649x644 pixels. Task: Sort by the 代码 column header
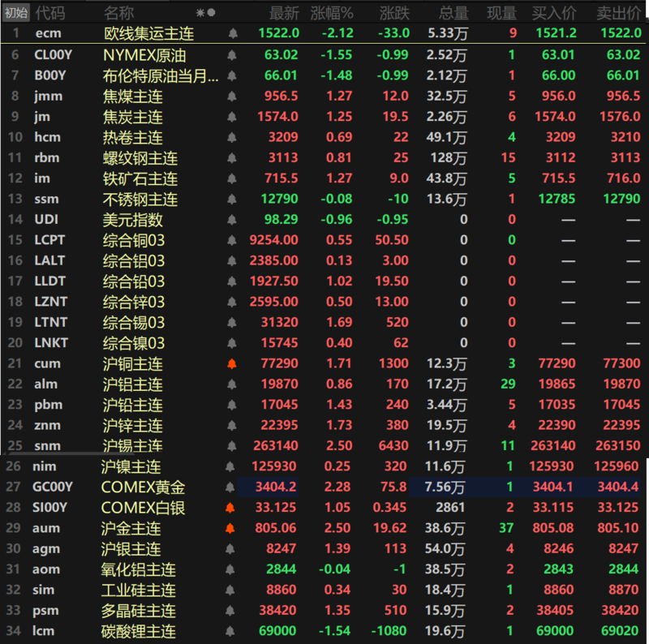[50, 13]
